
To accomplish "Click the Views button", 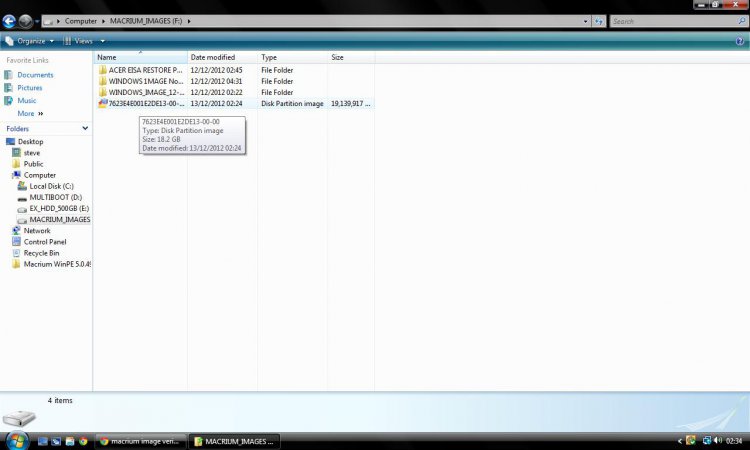I will click(x=78, y=41).
